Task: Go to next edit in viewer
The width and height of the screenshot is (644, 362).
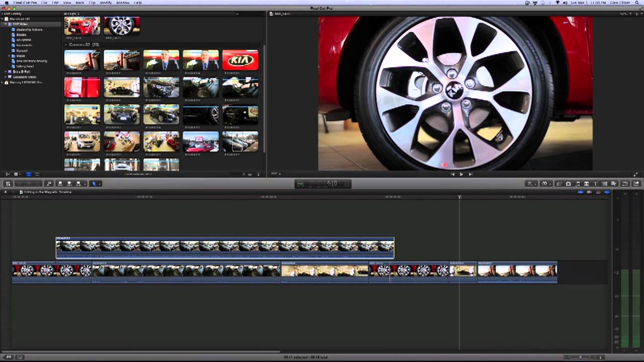Action: 470,174
